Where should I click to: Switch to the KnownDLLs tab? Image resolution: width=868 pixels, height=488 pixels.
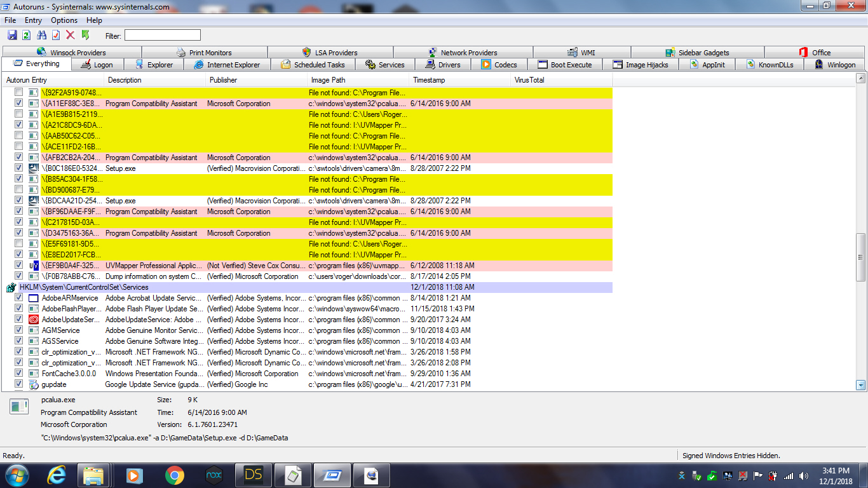(x=770, y=65)
